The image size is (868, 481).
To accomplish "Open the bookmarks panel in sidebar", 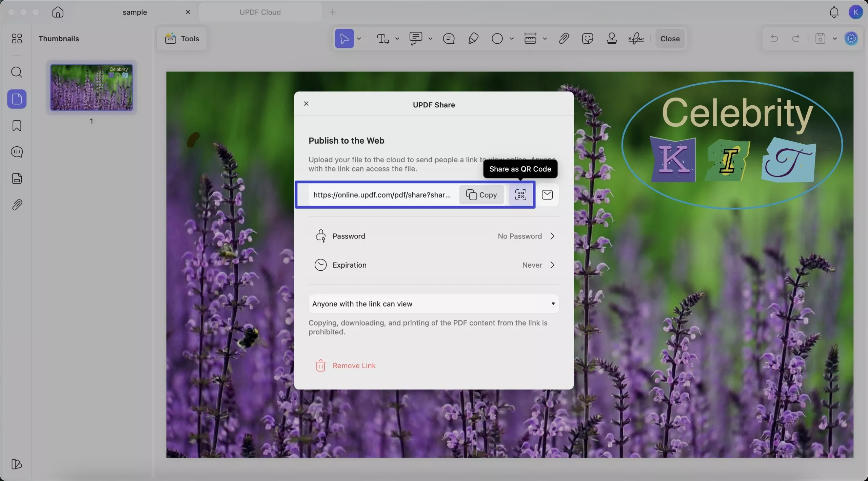I will 17,126.
